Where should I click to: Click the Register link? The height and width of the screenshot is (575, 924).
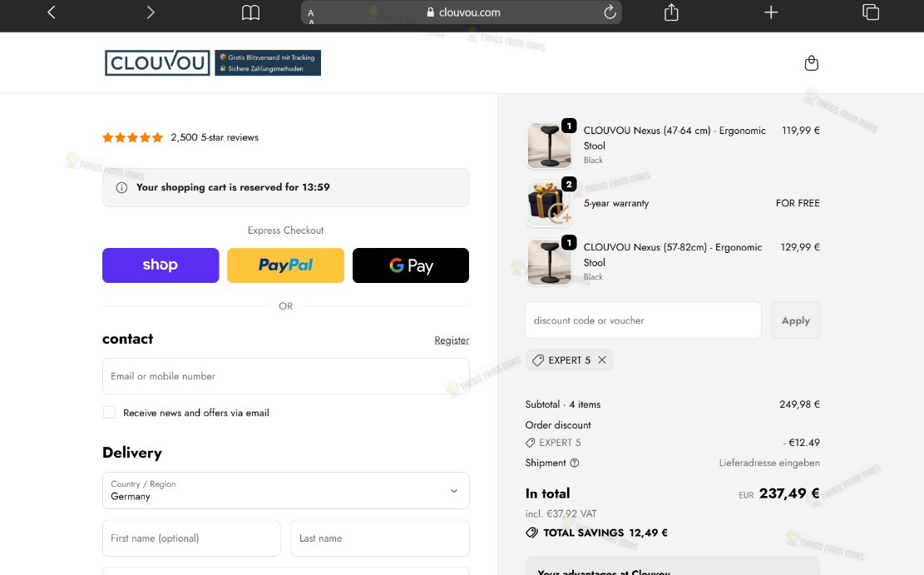click(452, 340)
